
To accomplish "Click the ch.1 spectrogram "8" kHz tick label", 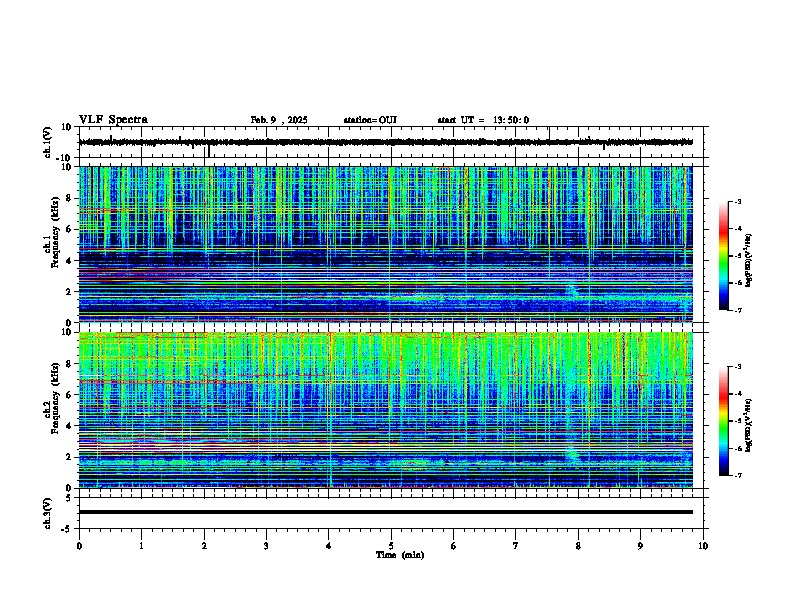I will (x=70, y=198).
